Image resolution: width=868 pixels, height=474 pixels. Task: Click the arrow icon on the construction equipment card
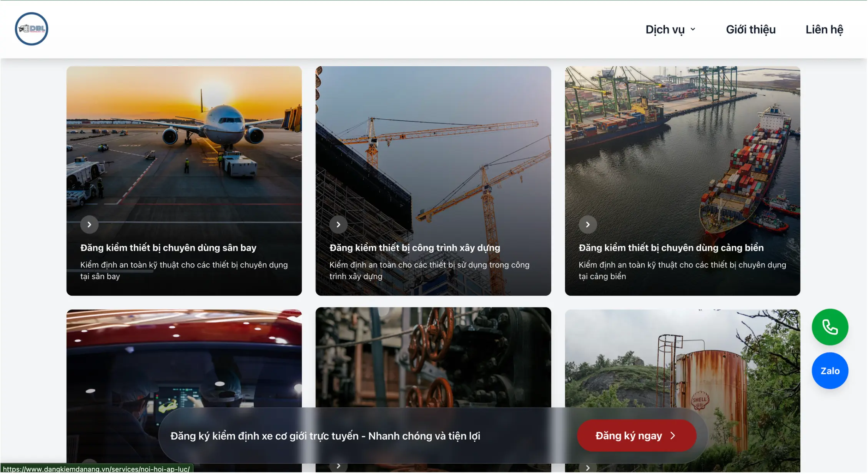coord(338,224)
